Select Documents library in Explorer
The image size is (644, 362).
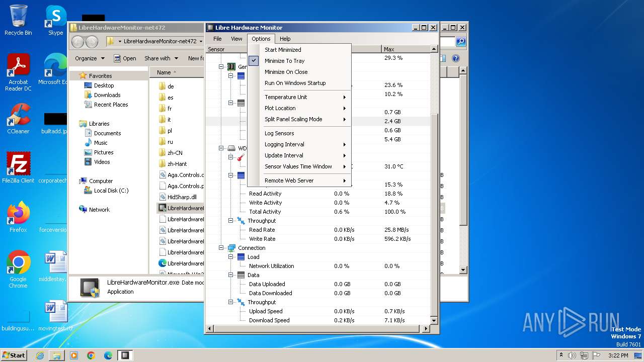click(107, 133)
